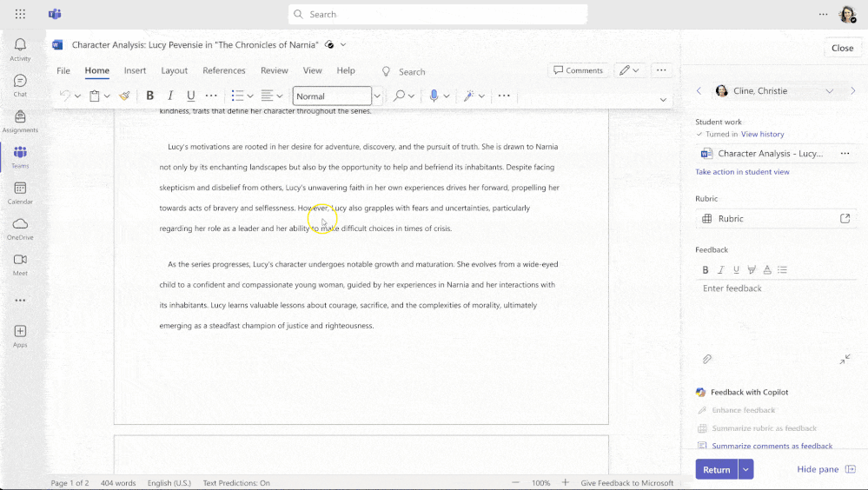
Task: Open the Help tab
Action: [346, 71]
